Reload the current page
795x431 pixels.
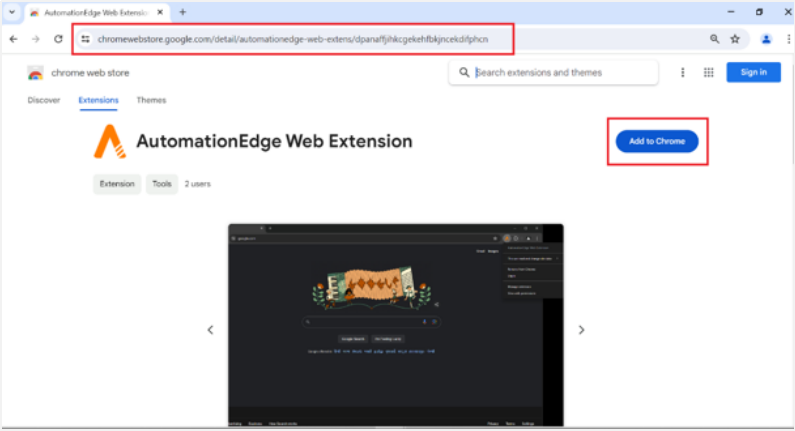click(59, 39)
